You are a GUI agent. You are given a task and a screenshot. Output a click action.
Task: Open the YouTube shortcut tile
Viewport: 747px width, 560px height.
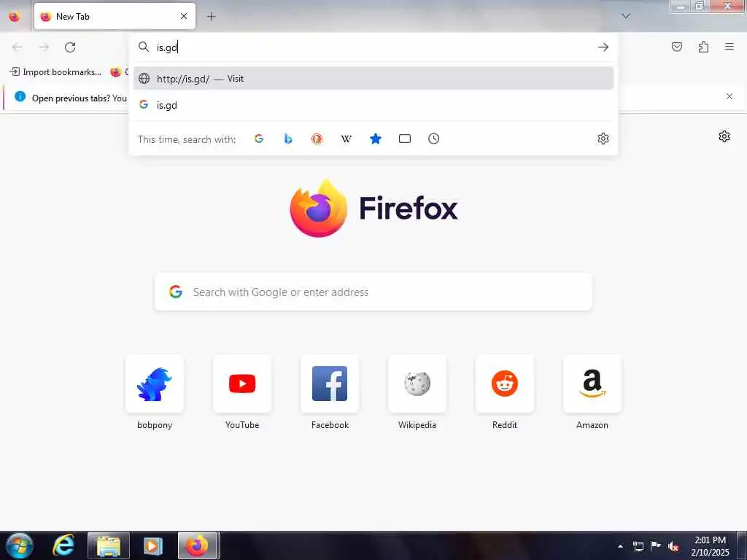(242, 384)
